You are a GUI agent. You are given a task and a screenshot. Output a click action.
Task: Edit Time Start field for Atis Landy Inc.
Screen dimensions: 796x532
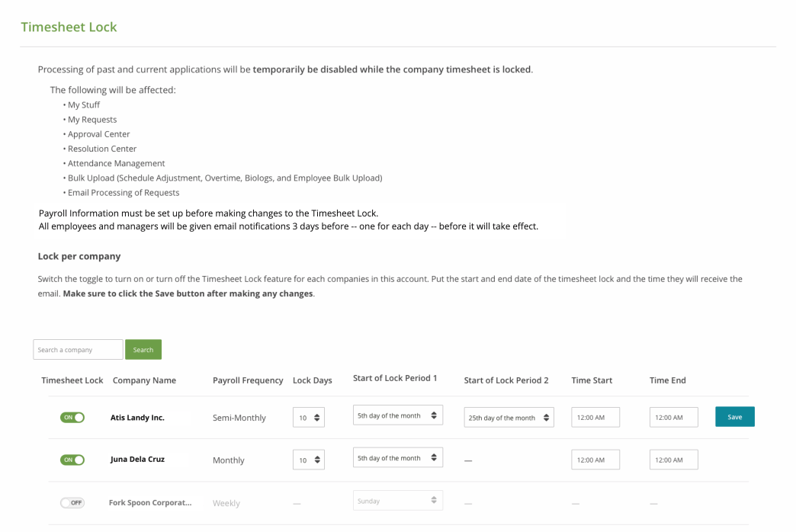tap(595, 418)
